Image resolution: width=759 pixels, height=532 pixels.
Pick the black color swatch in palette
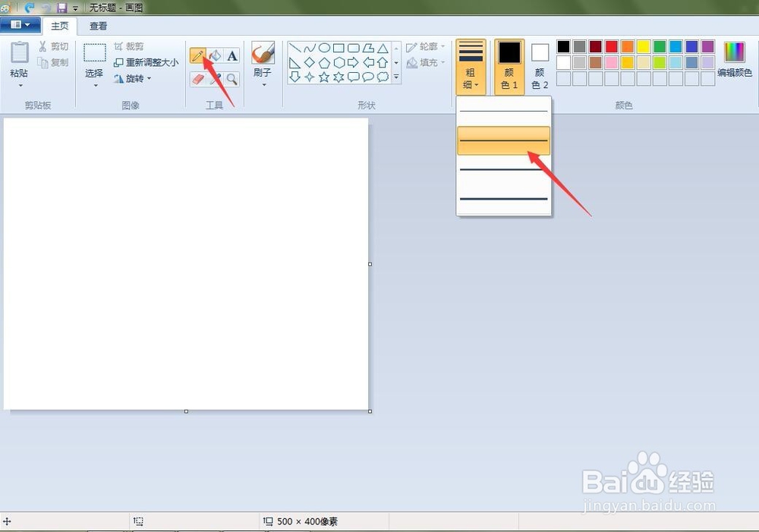click(563, 46)
